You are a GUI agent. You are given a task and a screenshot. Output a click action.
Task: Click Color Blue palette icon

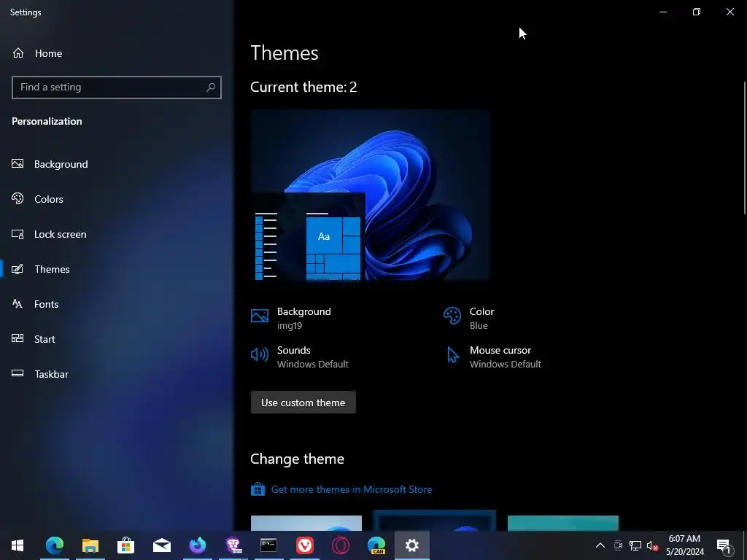(x=452, y=316)
